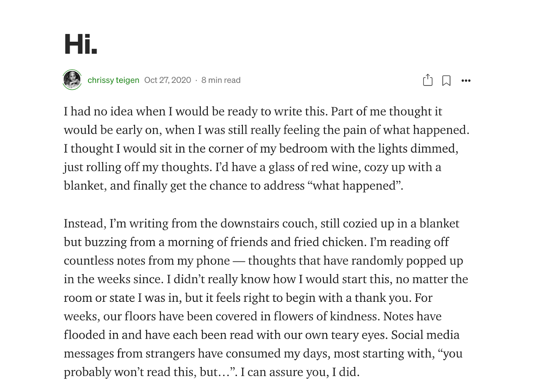This screenshot has height=392, width=537.
Task: Click the author avatar photo
Action: (72, 80)
